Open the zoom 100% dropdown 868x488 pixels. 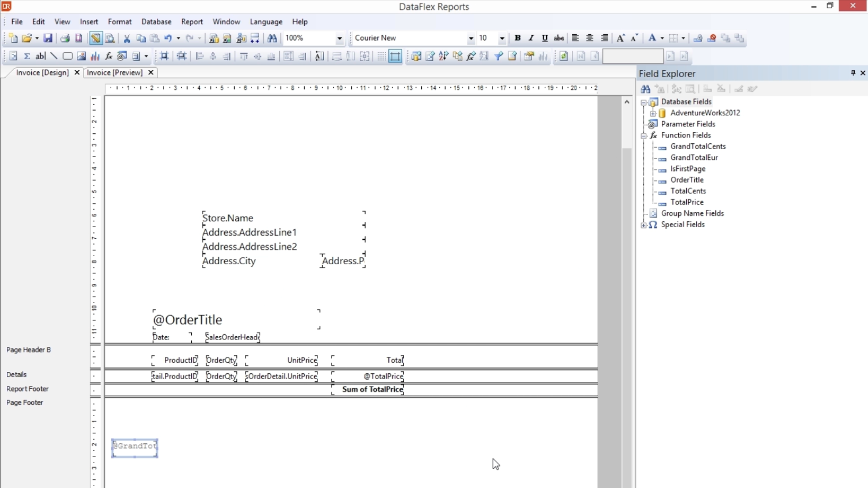(x=339, y=38)
